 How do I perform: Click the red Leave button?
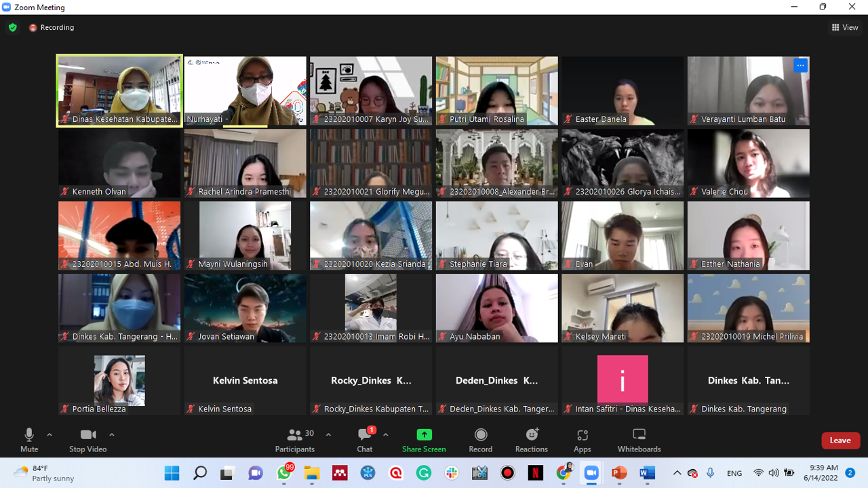click(x=840, y=441)
